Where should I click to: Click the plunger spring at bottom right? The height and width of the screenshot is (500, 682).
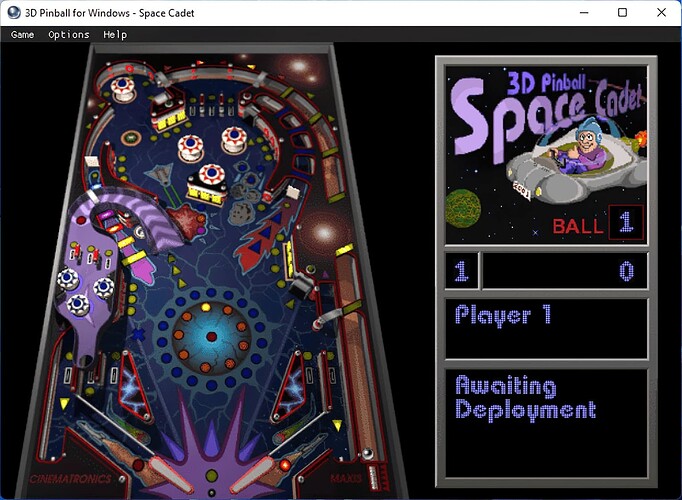(x=374, y=477)
